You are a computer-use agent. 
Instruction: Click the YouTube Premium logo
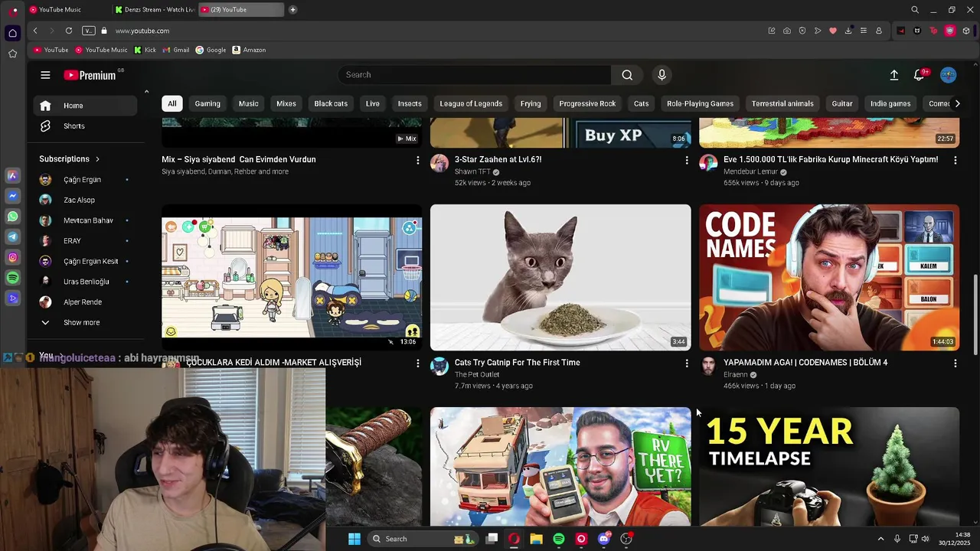[x=90, y=75]
